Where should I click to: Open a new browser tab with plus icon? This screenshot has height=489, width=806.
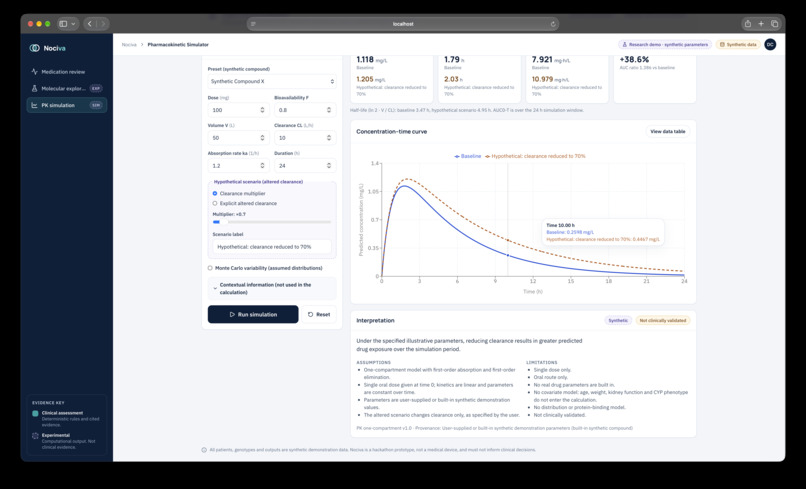tap(761, 24)
